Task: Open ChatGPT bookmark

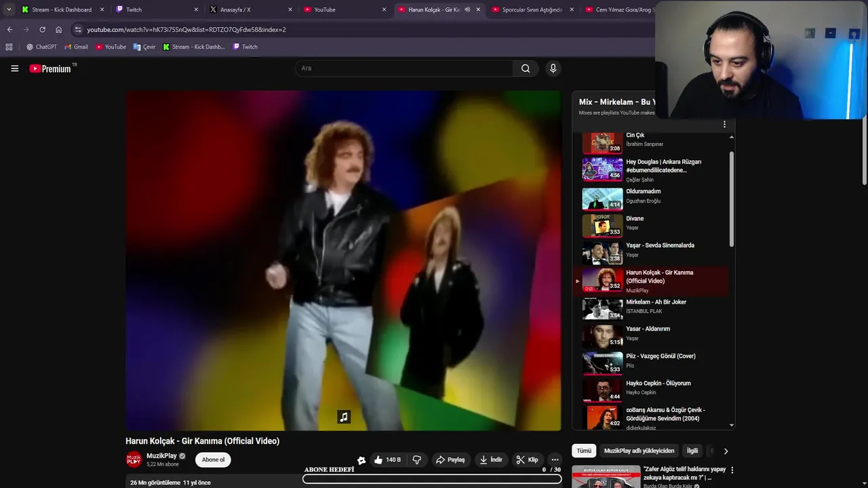Action: 41,47
